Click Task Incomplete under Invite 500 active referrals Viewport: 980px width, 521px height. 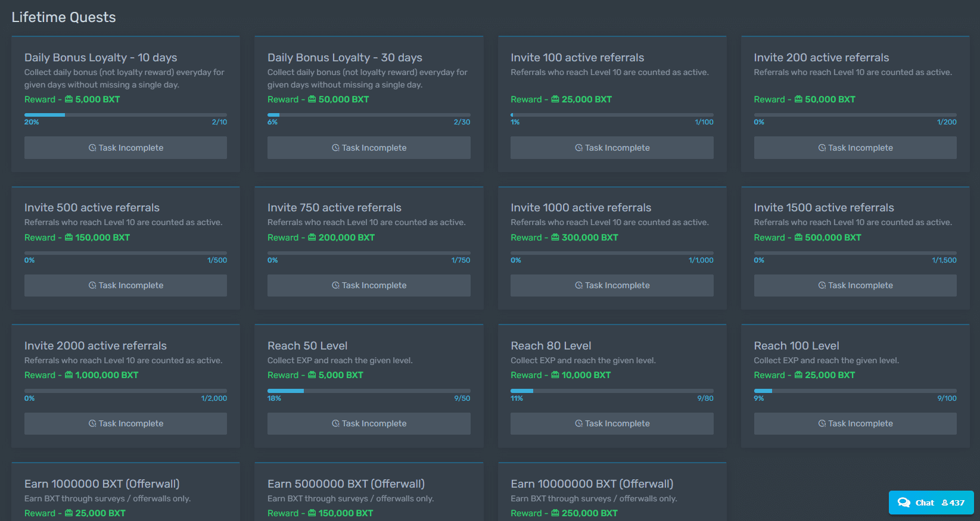coord(126,285)
